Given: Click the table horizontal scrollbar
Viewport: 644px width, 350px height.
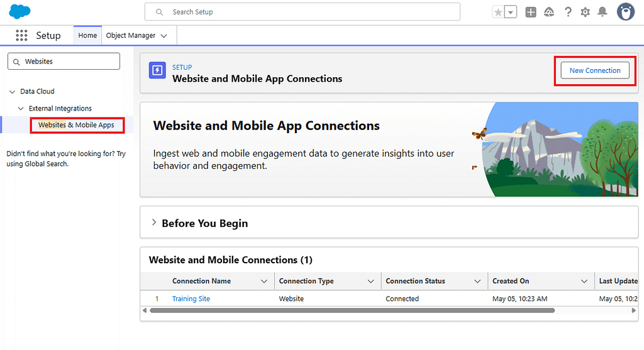Looking at the screenshot, I should [352, 310].
